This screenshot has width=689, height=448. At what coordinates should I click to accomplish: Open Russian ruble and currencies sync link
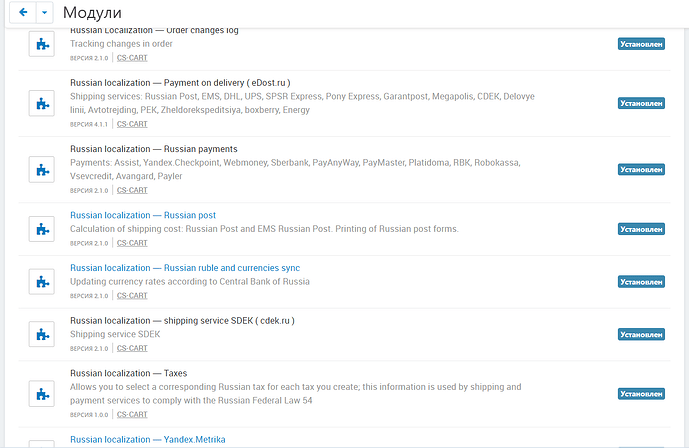point(184,268)
